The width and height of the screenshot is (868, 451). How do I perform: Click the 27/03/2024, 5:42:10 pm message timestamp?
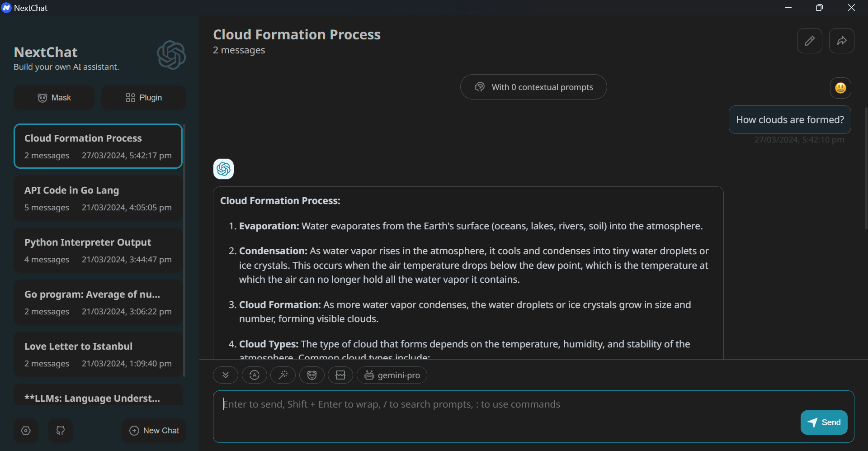(x=799, y=140)
